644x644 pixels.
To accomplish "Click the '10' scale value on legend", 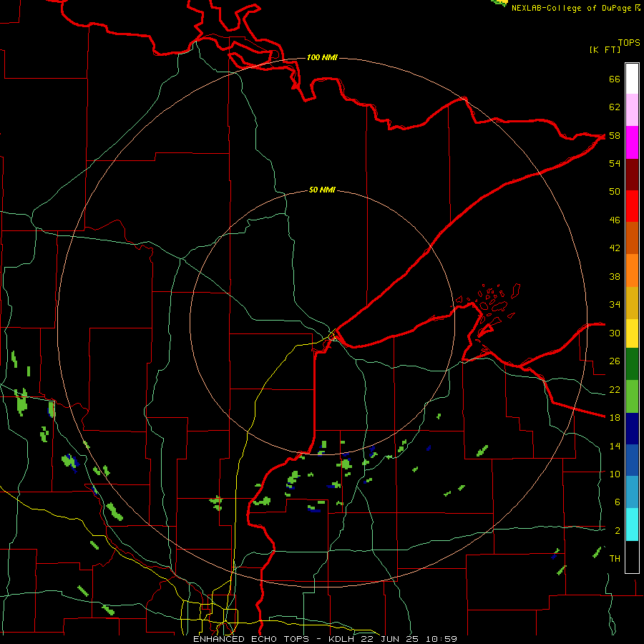I will 615,474.
